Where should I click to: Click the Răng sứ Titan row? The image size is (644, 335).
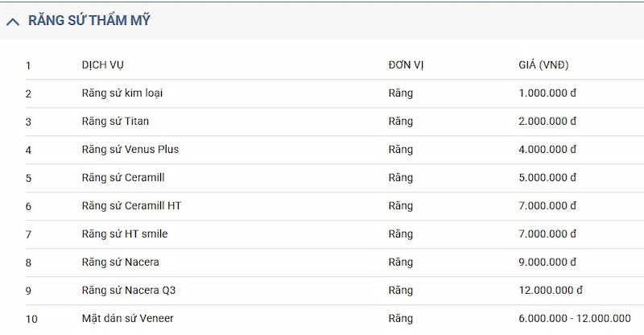[x=115, y=122]
